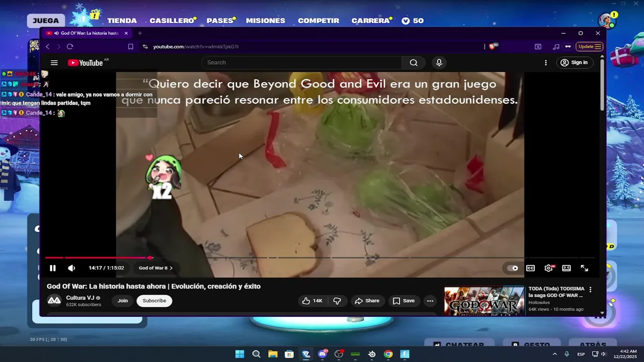This screenshot has height=362, width=644.
Task: Open Windows Start menu
Action: pos(240,354)
